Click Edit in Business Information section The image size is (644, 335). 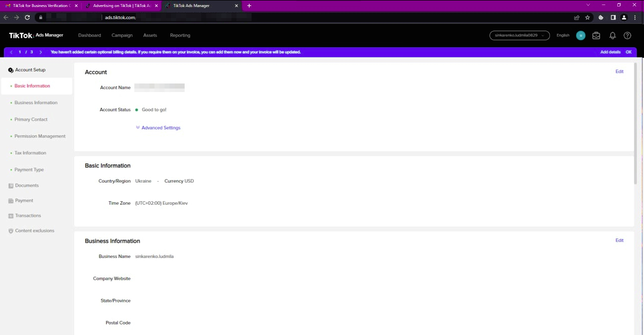[x=619, y=240]
